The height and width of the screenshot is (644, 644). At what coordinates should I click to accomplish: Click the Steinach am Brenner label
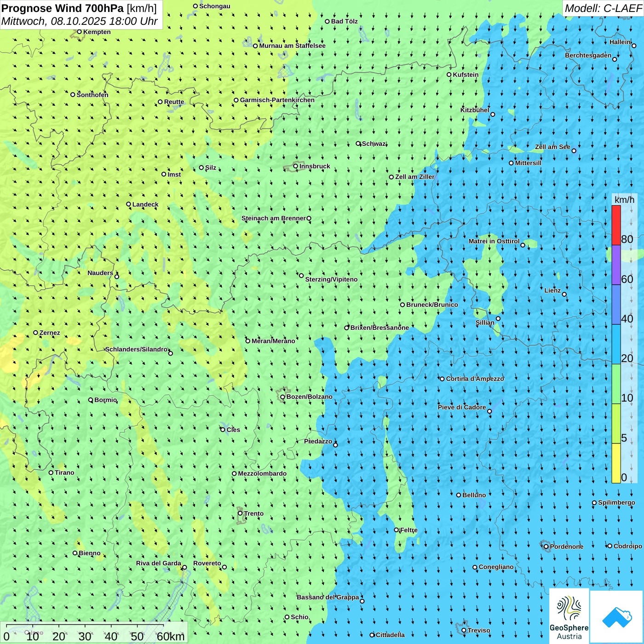tap(274, 218)
